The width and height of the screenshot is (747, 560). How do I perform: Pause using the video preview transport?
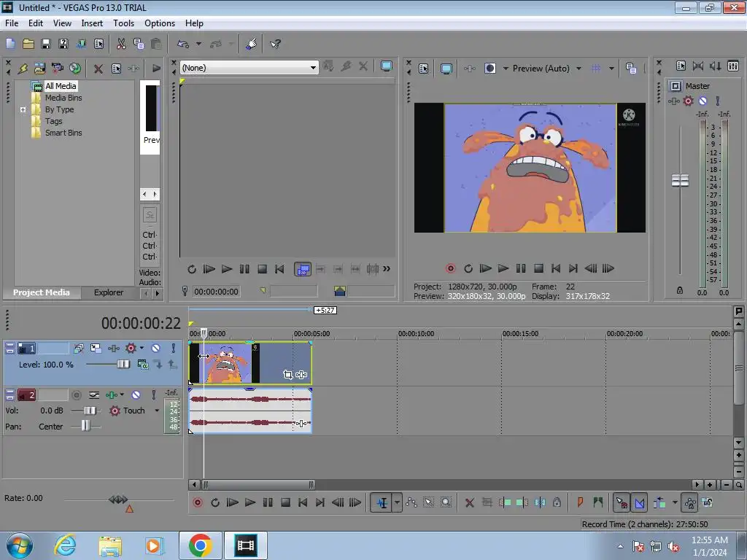pos(521,268)
